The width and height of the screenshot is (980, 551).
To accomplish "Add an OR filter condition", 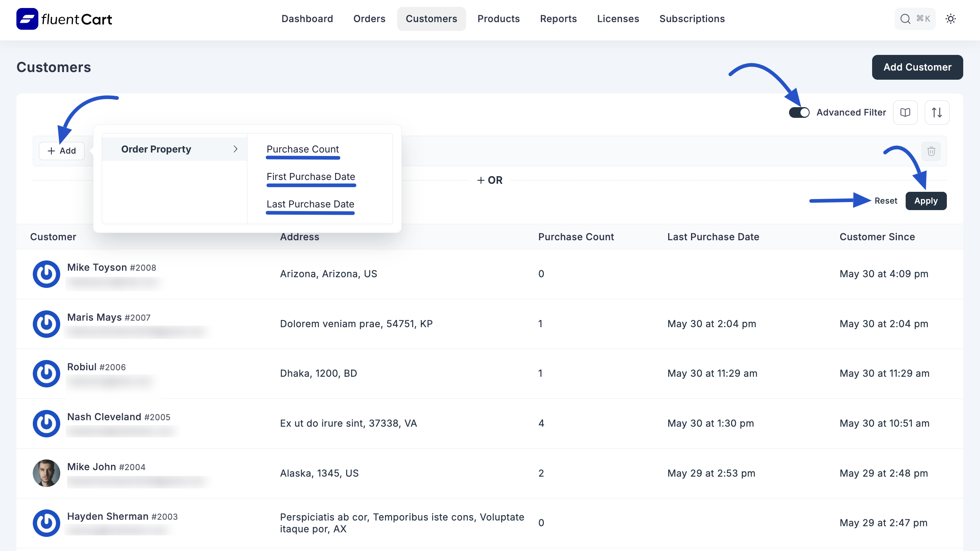I will 490,180.
